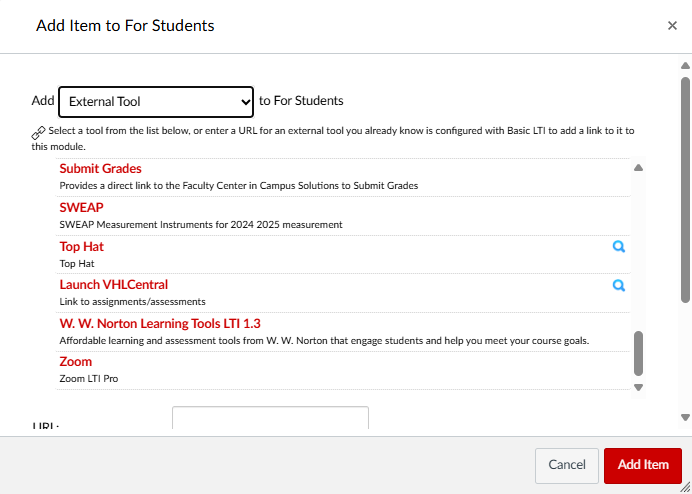Click the link chain icon beside instructions

[38, 132]
